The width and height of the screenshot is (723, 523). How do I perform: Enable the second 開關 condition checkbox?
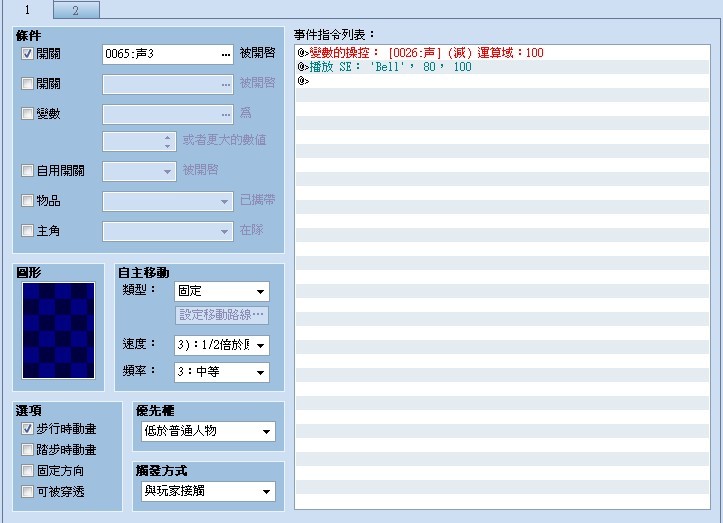(x=27, y=83)
